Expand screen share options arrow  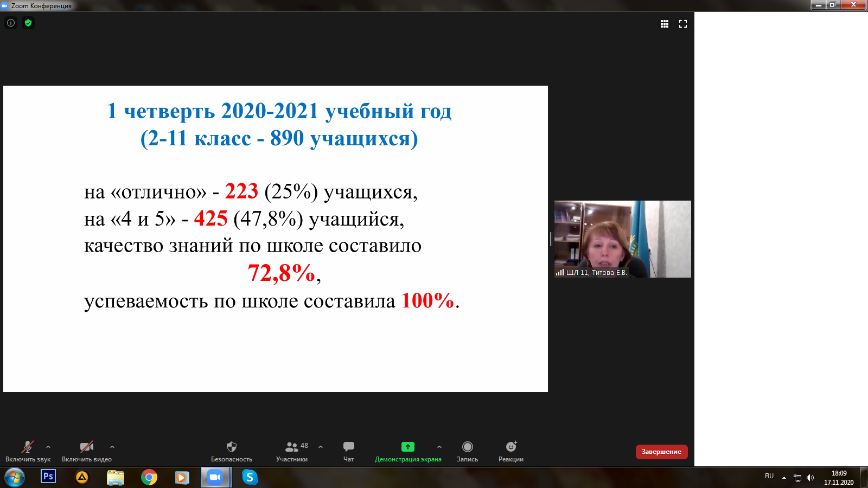[439, 447]
